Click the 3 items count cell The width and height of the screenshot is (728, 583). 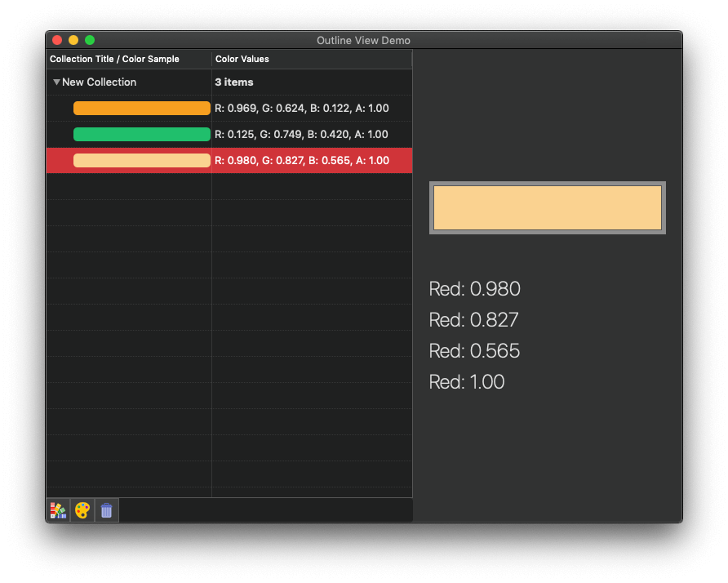tap(234, 82)
